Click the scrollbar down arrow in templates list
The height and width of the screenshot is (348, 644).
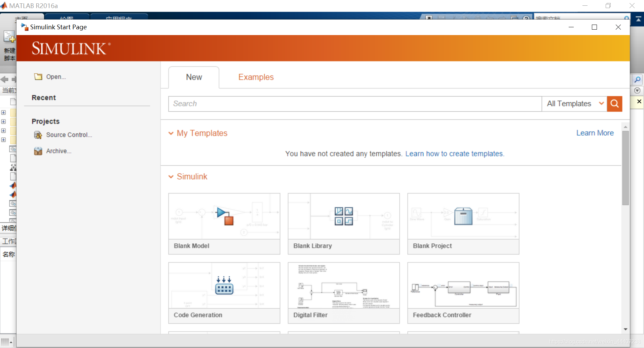pyautogui.click(x=626, y=329)
